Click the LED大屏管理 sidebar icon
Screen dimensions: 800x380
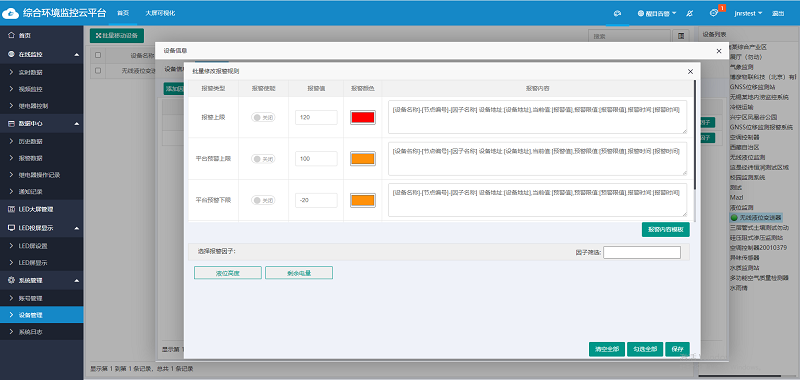[11, 209]
